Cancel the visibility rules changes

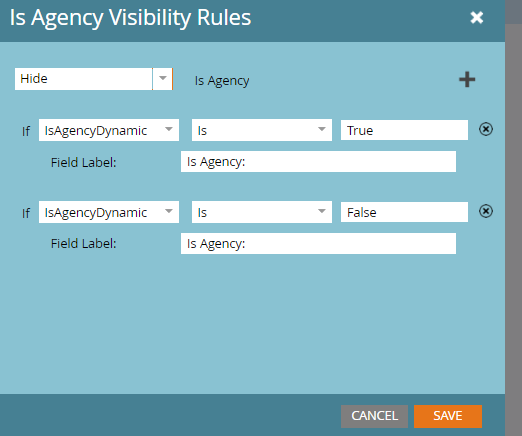tap(374, 416)
